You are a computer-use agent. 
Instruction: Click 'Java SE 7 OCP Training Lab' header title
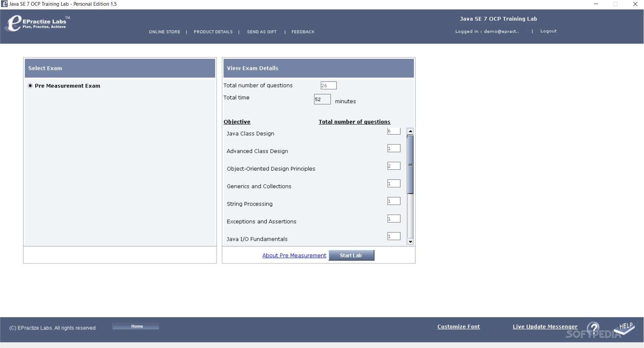(x=498, y=19)
